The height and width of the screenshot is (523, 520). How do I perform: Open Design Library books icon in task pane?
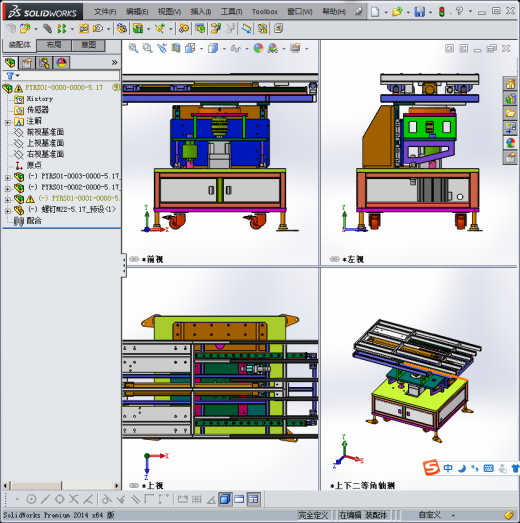click(x=510, y=99)
